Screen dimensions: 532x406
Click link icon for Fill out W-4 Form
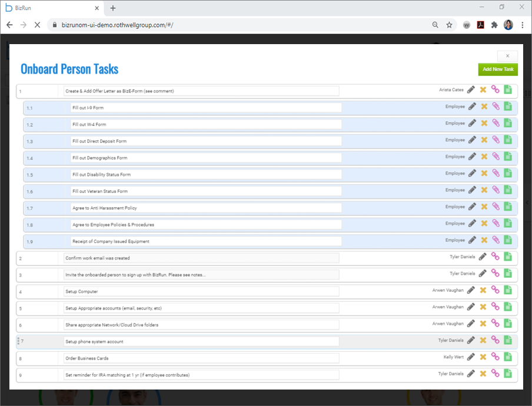click(496, 124)
